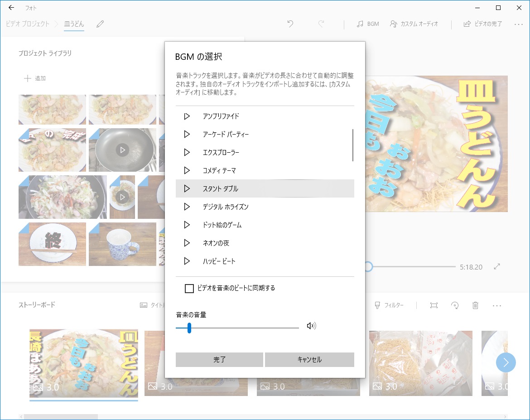Click ビデオの完了 export button
Image resolution: width=530 pixels, height=420 pixels.
pos(482,24)
